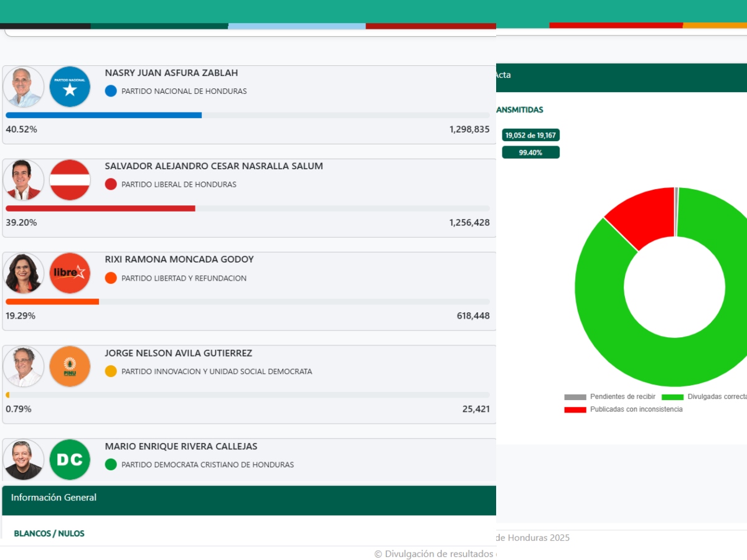
Task: Click Rixi Moncada's candidate photo
Action: click(x=23, y=273)
